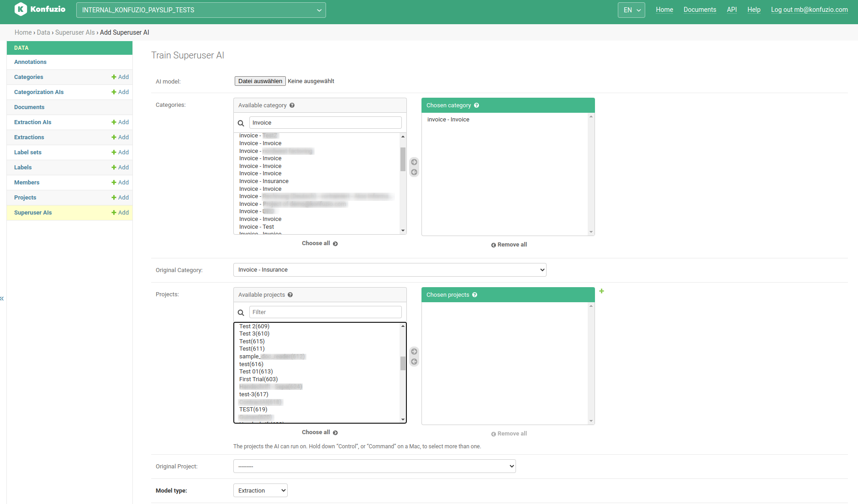858x504 pixels.
Task: Select Invoice - Insurance in available categories
Action: click(264, 181)
